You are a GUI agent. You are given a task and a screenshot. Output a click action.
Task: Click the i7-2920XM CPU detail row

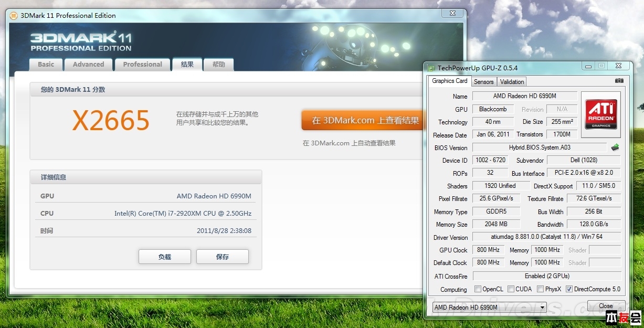pos(145,214)
